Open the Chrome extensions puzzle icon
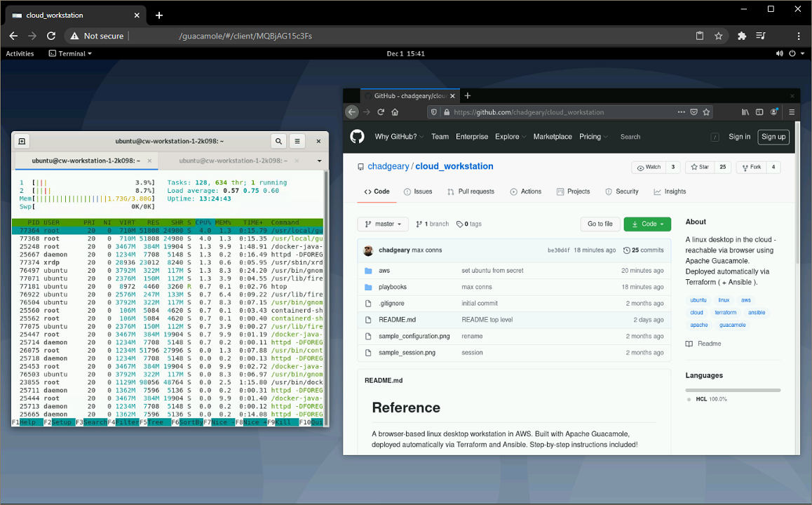Viewport: 812px width, 505px height. (x=742, y=36)
